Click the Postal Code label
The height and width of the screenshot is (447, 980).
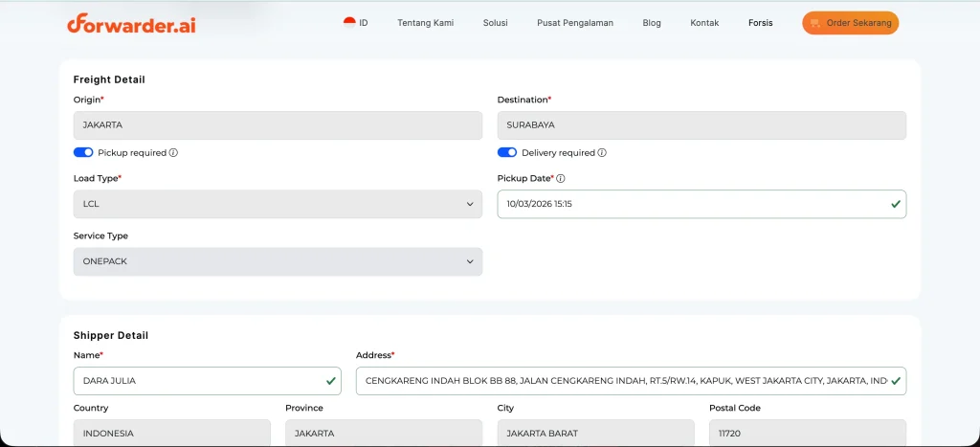(x=735, y=408)
